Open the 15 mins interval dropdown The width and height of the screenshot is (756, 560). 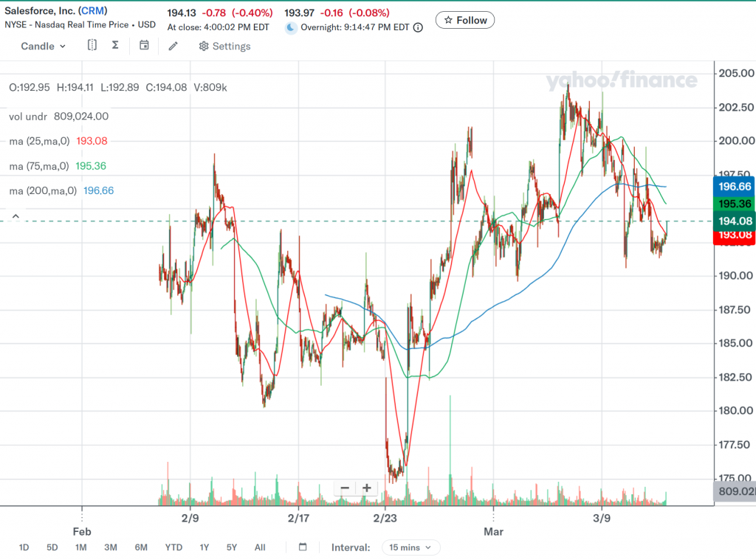411,547
